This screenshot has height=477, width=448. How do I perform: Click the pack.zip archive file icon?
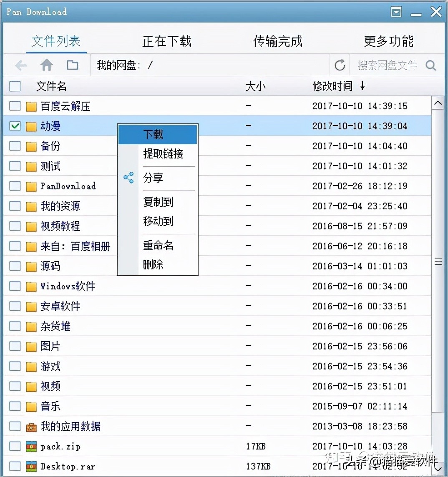pos(31,446)
